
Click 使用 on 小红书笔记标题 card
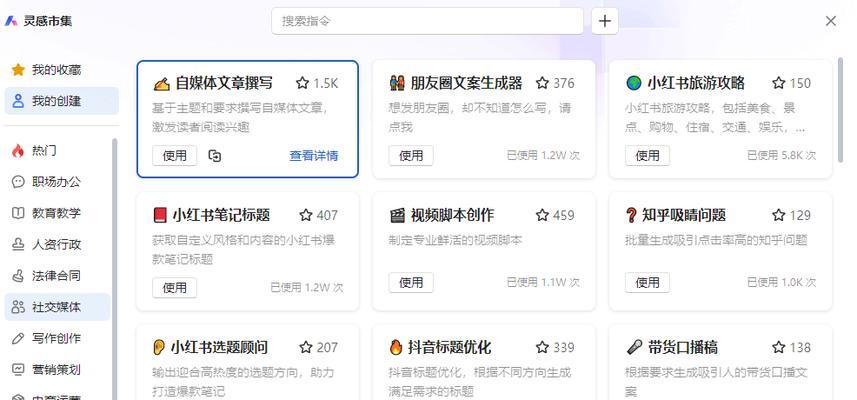(x=174, y=287)
